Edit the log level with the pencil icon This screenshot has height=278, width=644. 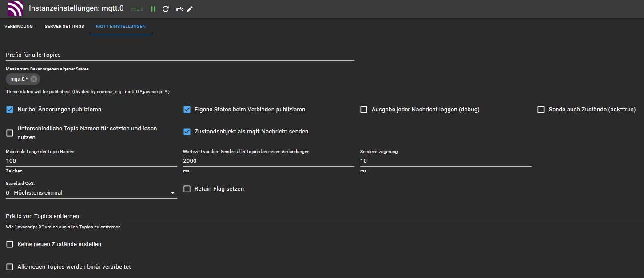tap(190, 9)
